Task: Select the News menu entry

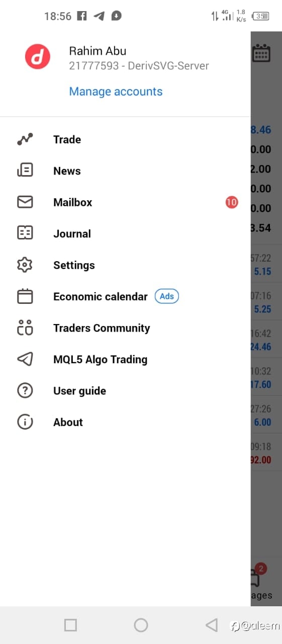Action: point(125,171)
